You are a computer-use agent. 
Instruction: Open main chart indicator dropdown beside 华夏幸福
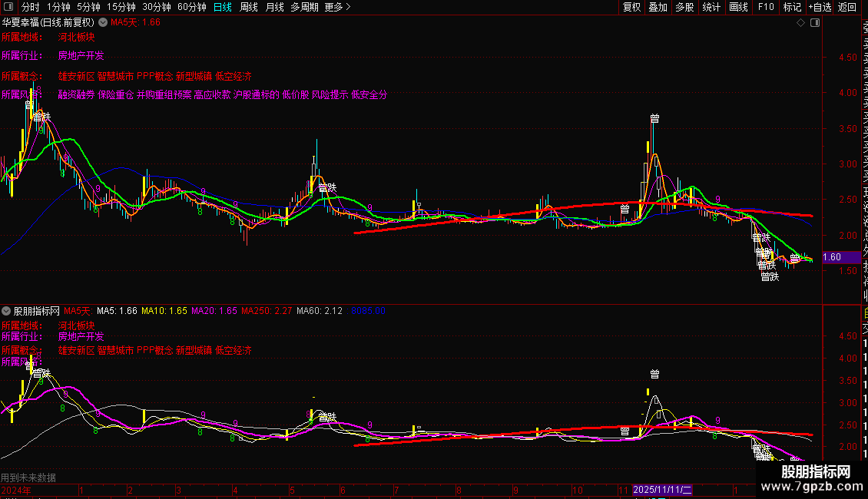(x=103, y=23)
